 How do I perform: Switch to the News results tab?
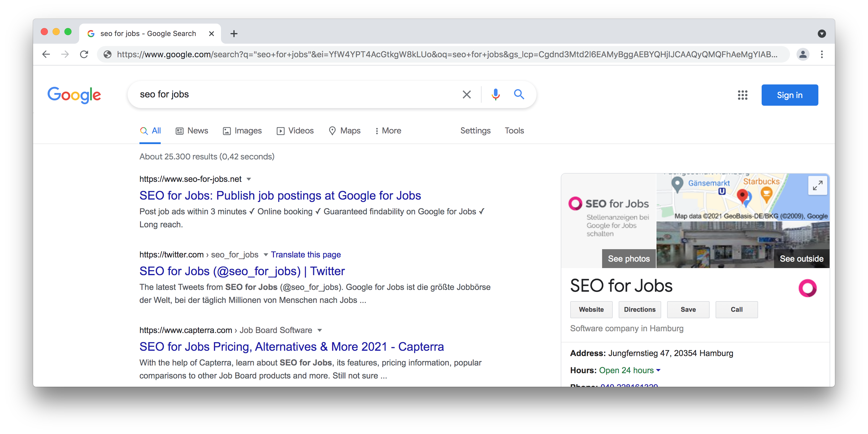(192, 130)
